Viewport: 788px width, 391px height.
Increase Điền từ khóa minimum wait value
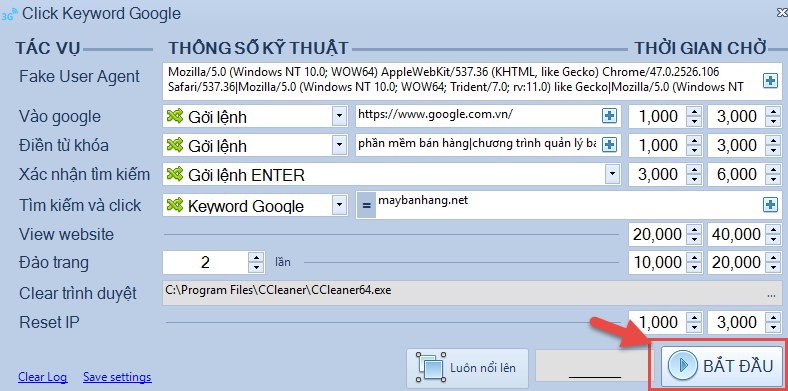694,140
